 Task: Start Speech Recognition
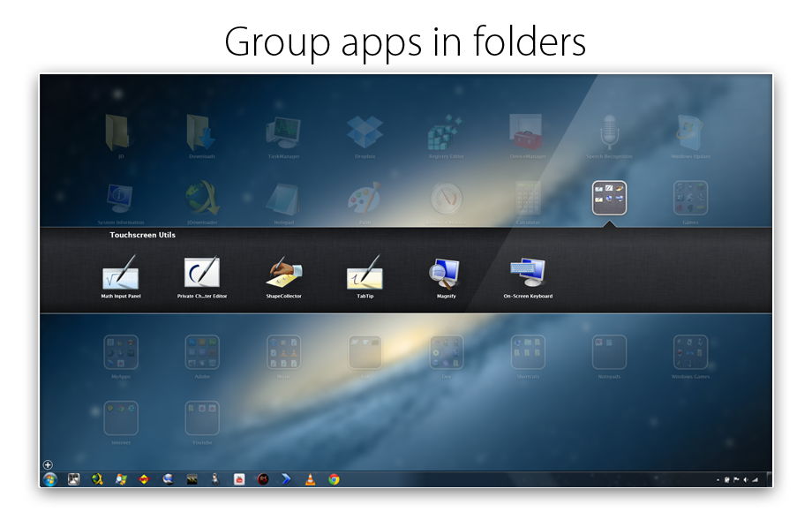point(607,132)
